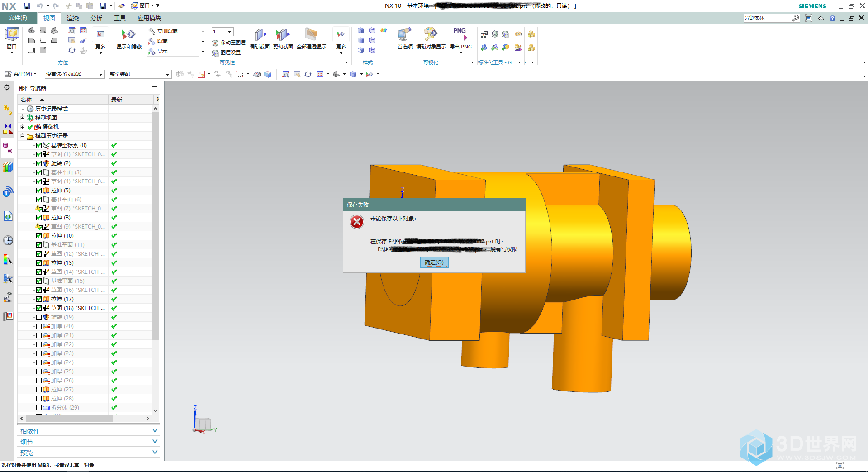Click the help question mark icon
This screenshot has width=868, height=472.
[832, 19]
